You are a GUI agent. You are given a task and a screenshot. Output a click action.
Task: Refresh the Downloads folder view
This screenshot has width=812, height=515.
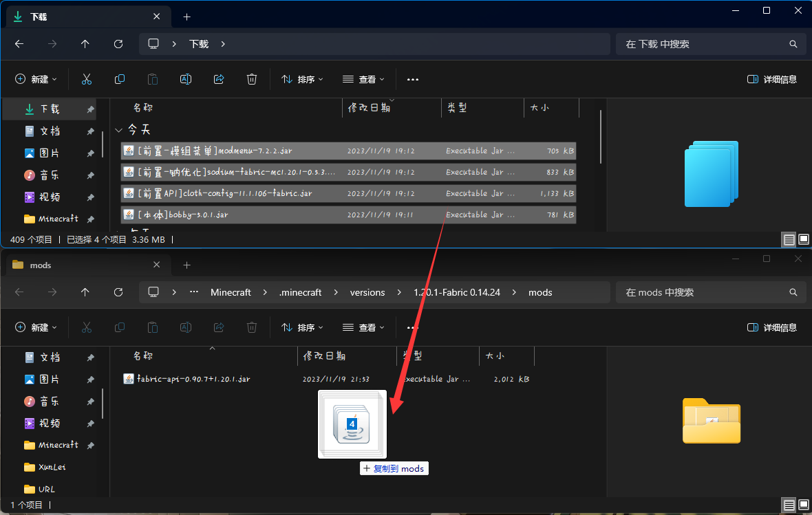118,44
